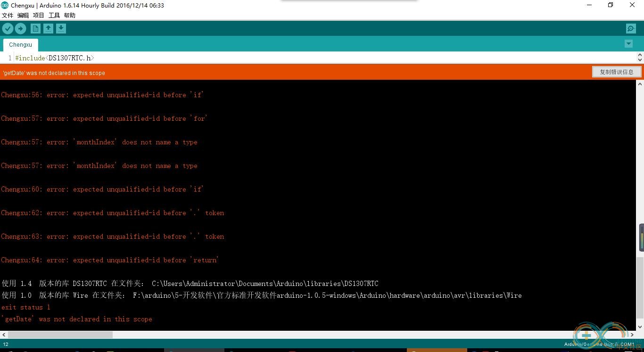Open the 工具 menu

pos(54,16)
